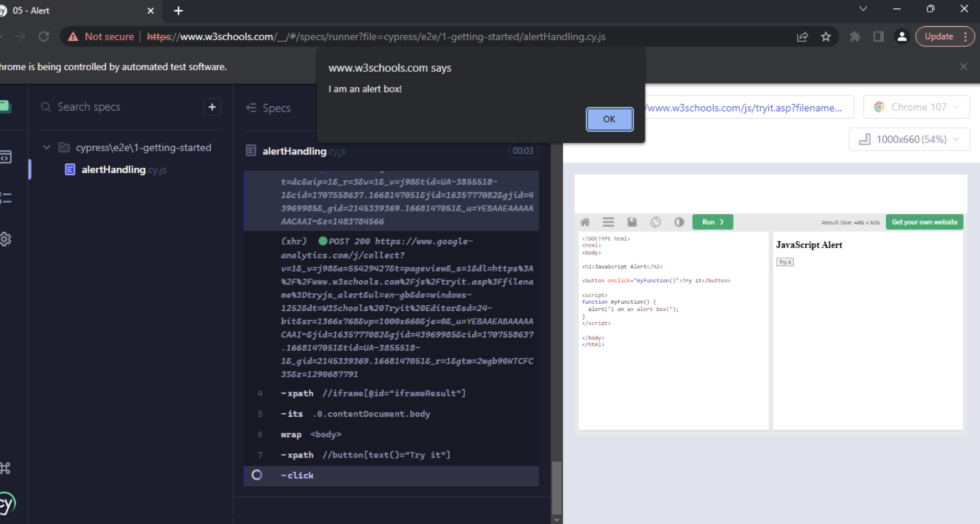This screenshot has height=524, width=980.
Task: Bookmark the page with the star icon
Action: coord(826,36)
